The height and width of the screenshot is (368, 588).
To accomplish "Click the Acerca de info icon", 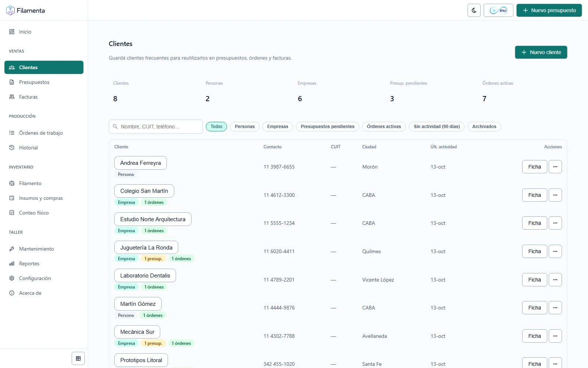I will [12, 293].
